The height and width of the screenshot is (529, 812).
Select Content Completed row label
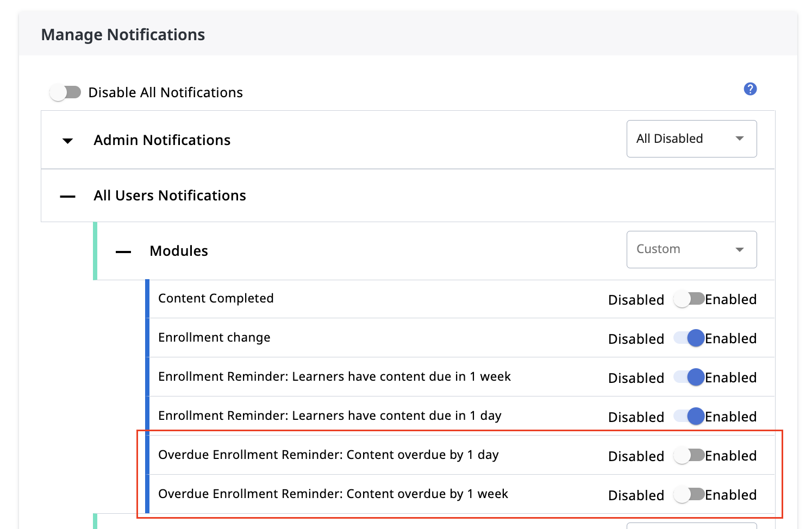[x=216, y=298]
